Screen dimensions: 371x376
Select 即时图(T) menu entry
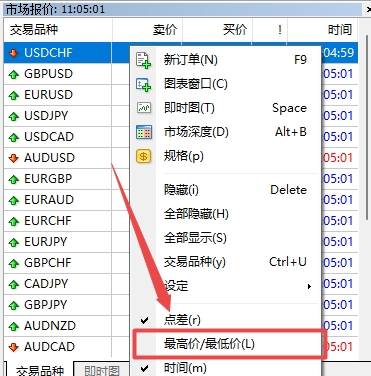pyautogui.click(x=225, y=108)
